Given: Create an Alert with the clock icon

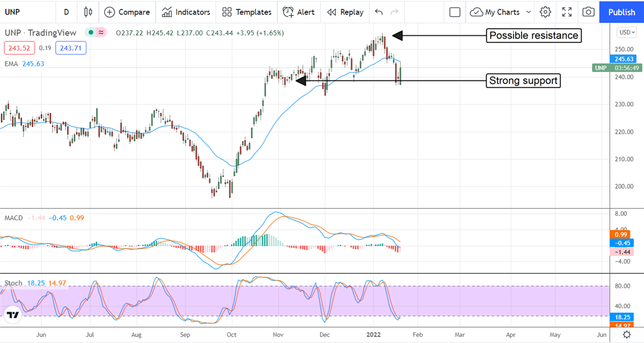Looking at the screenshot, I should pos(298,12).
